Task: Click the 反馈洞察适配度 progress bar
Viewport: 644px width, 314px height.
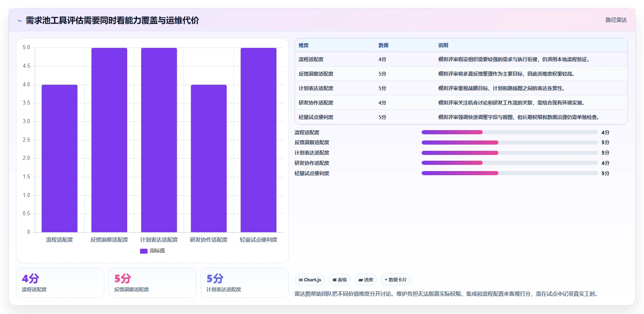Action: point(510,143)
